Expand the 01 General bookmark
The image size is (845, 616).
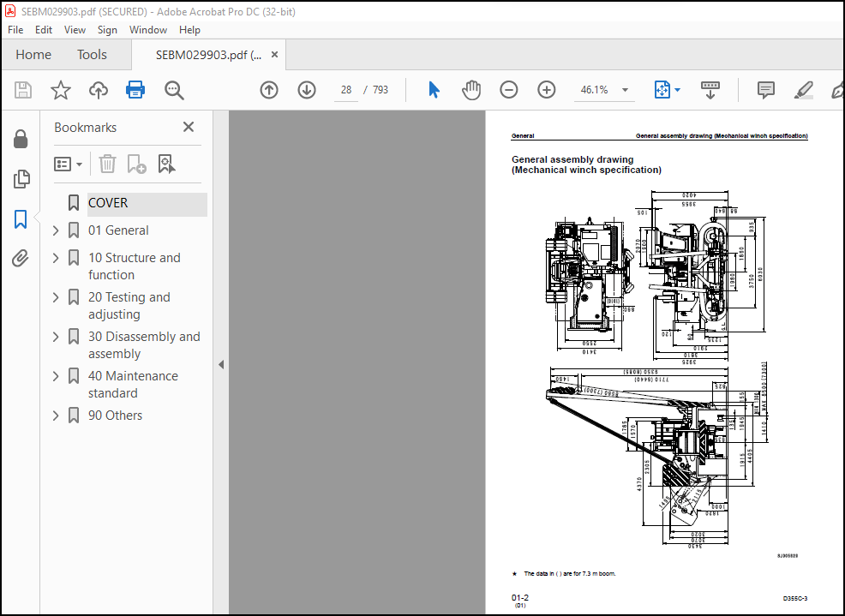(x=56, y=230)
